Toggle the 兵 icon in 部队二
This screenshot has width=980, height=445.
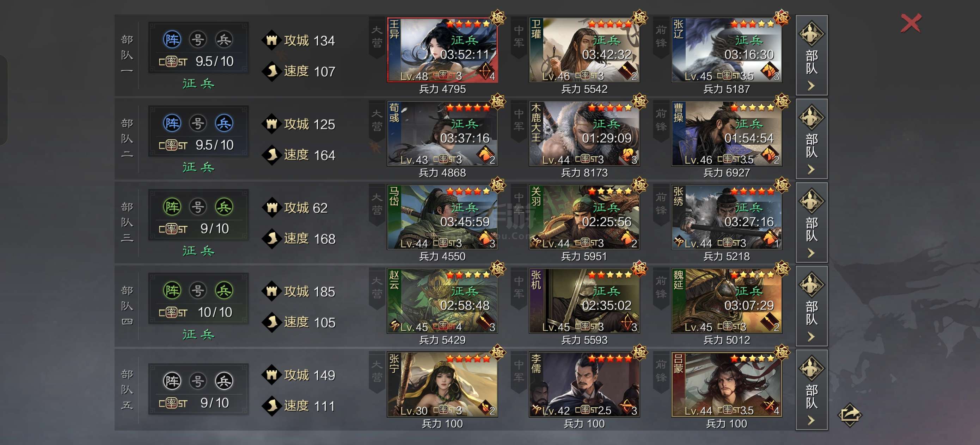(224, 123)
